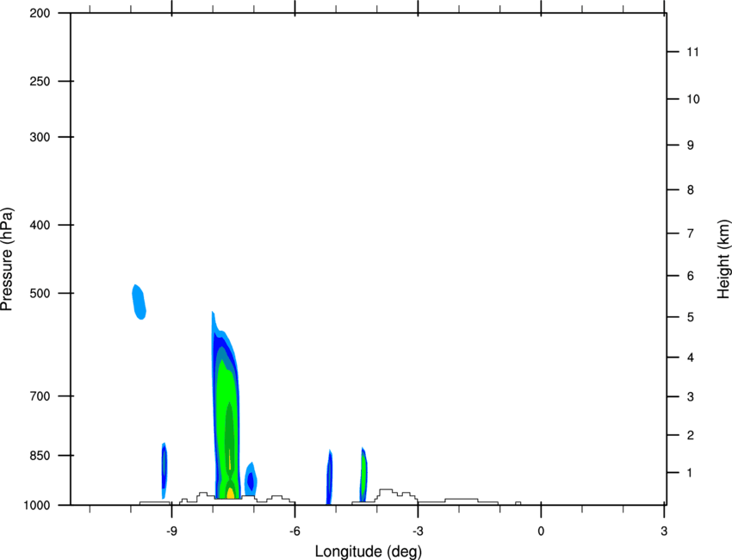Select the 1000 pressure tick label
732x560 pixels.
click(37, 506)
